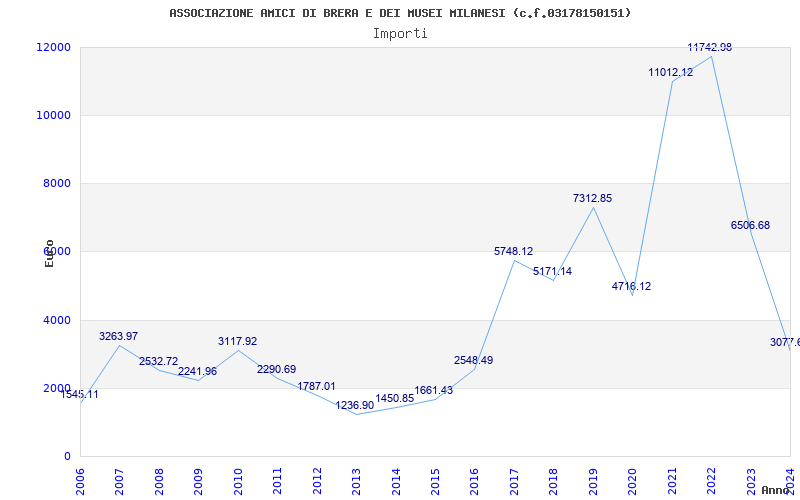Click x-axis year label 2015
800x500 pixels.
pyautogui.click(x=435, y=481)
